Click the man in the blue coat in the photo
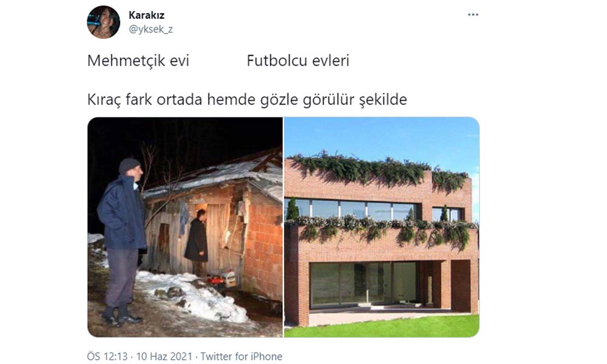607x364 pixels. 121,240
